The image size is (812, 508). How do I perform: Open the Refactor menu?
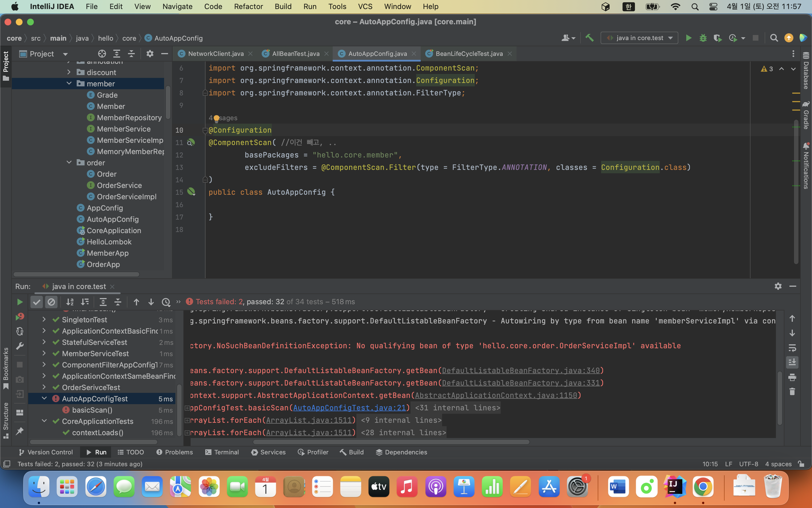point(248,6)
